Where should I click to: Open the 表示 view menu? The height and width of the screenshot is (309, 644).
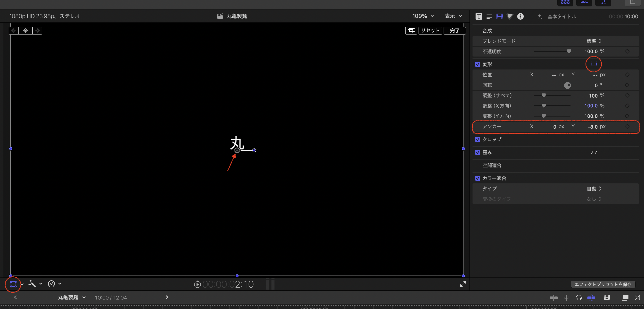(x=453, y=16)
